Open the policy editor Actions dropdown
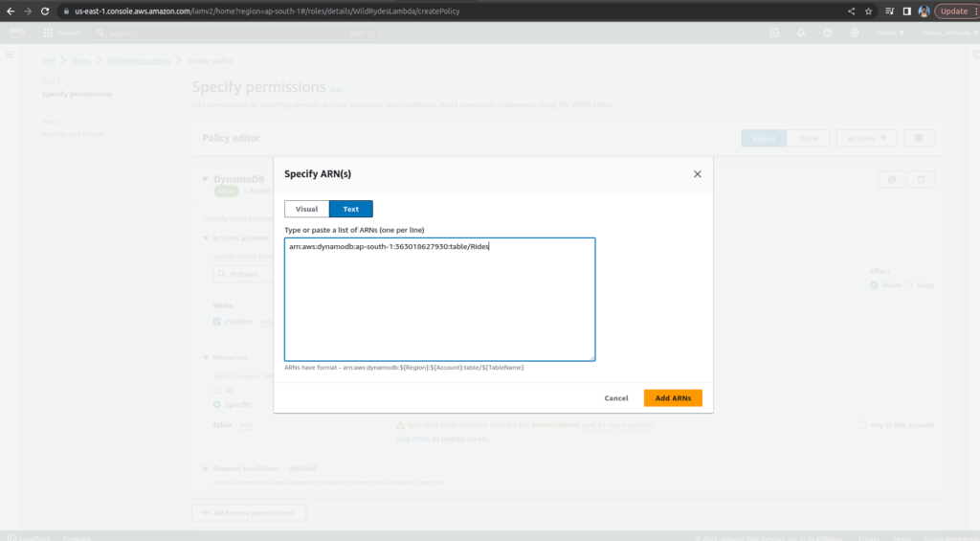 (866, 138)
